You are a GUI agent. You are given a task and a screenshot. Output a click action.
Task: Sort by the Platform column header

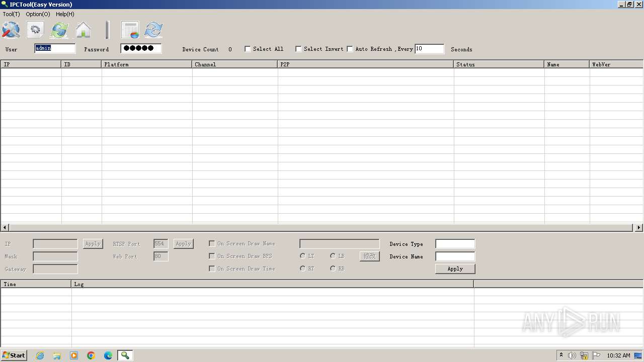click(x=147, y=64)
